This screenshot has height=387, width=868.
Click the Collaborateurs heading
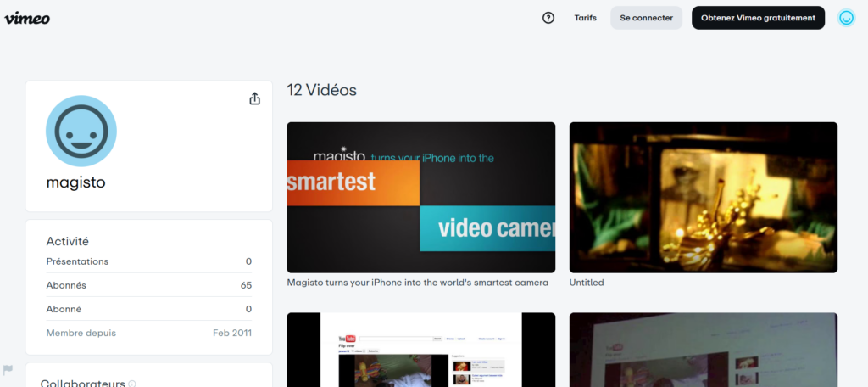coord(83,383)
